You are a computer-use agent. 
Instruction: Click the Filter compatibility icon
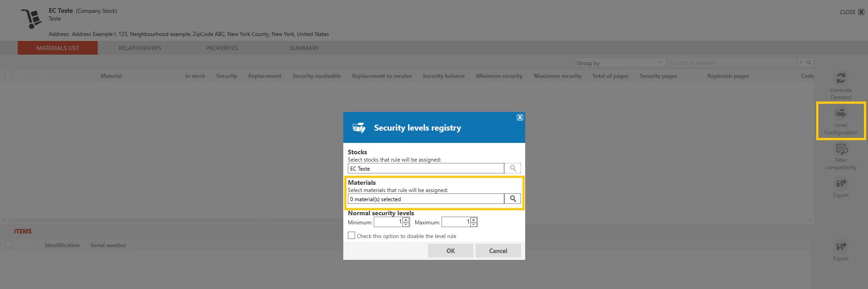pyautogui.click(x=841, y=149)
